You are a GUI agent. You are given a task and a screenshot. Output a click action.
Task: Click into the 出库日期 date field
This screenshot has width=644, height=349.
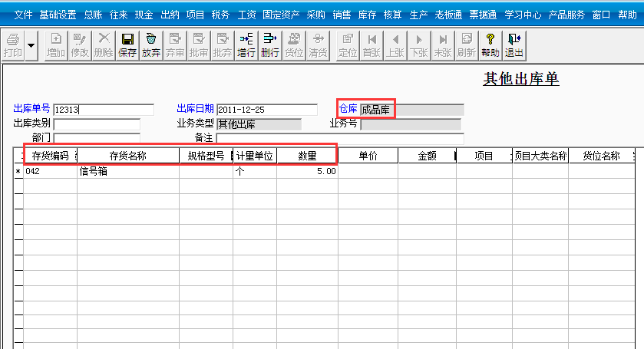[266, 110]
